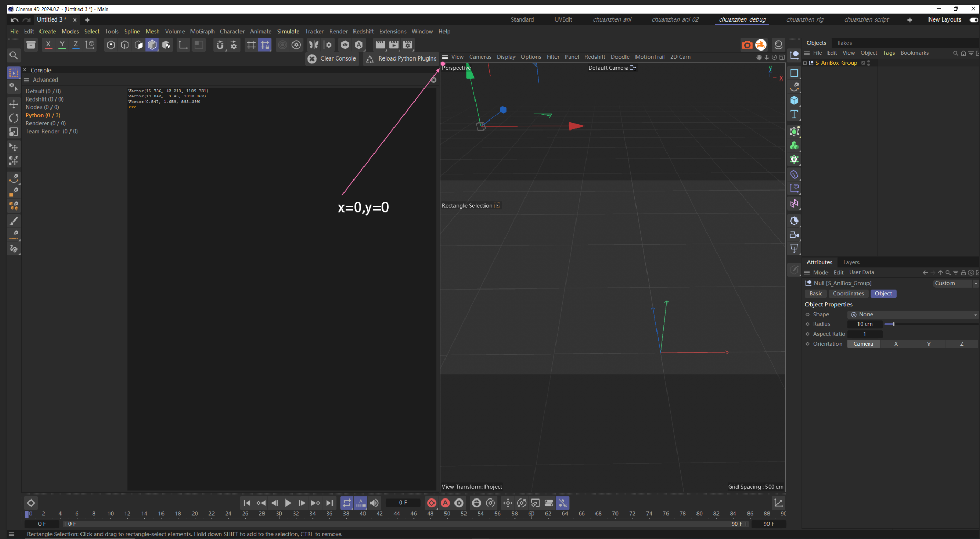Click the Enable Axis L-shaped icon

tap(183, 45)
